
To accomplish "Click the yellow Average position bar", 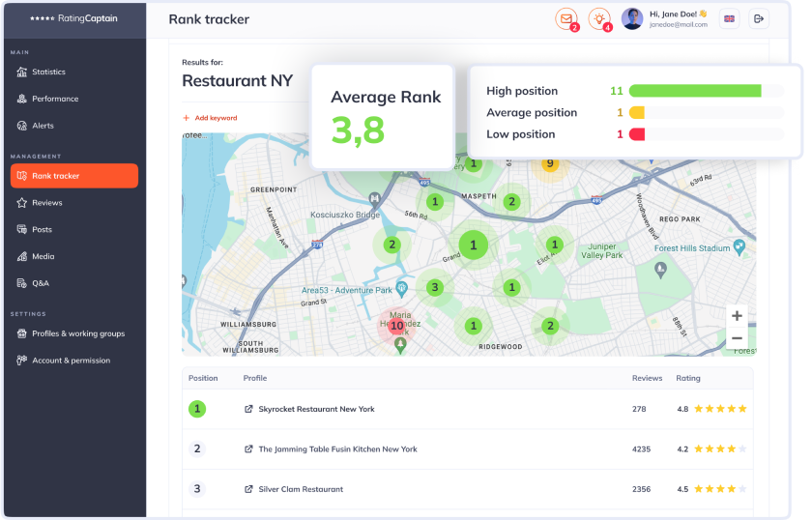I will click(636, 113).
